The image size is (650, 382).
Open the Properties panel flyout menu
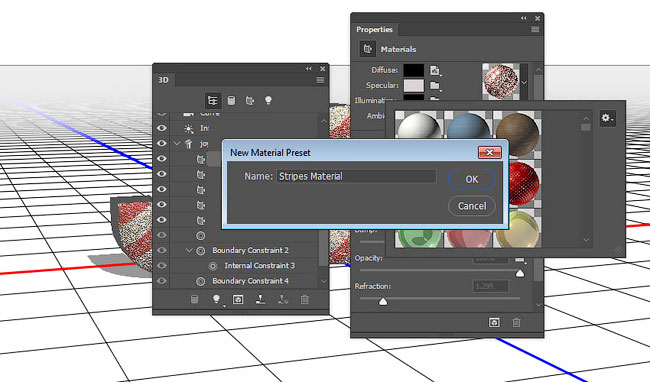tap(535, 29)
